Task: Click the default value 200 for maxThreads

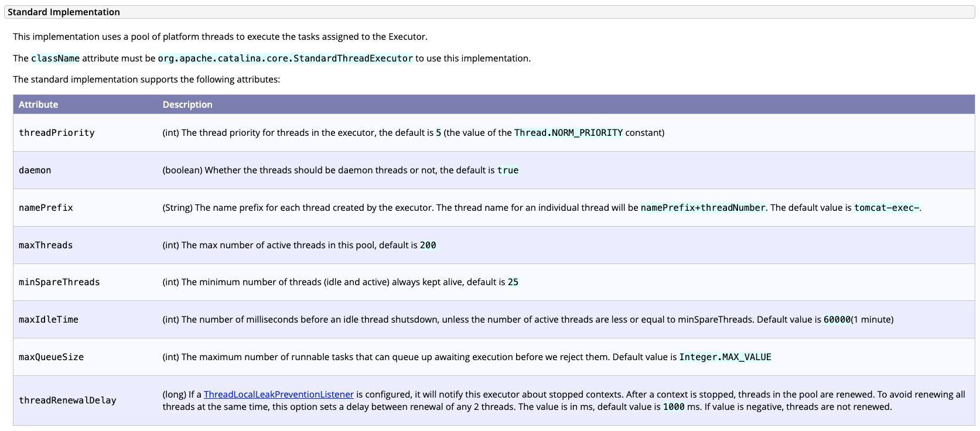Action: coord(428,245)
